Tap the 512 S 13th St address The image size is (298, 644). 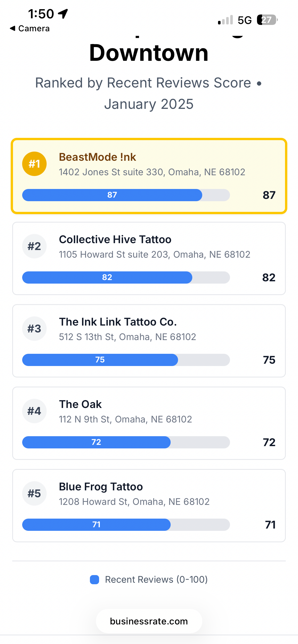[x=127, y=337]
